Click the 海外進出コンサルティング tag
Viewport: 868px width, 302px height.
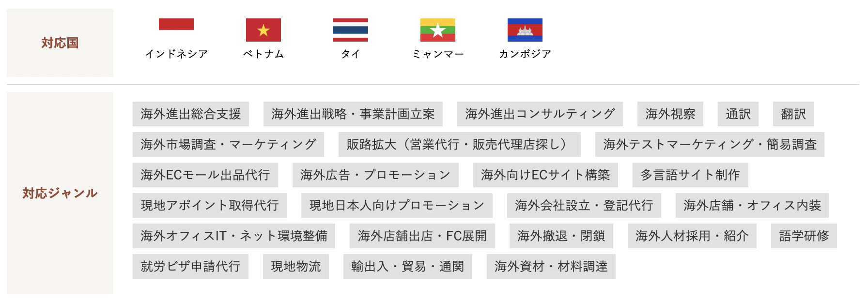coord(540,114)
